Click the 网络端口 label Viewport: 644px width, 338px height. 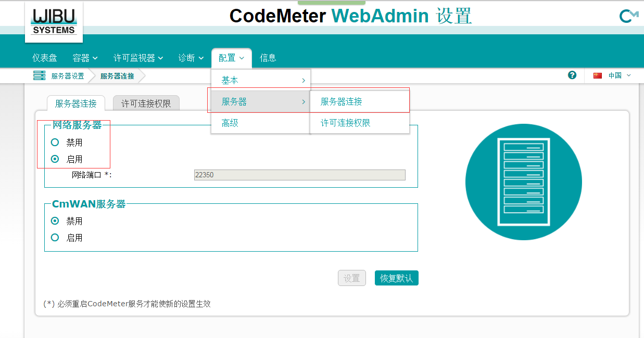[x=92, y=175]
